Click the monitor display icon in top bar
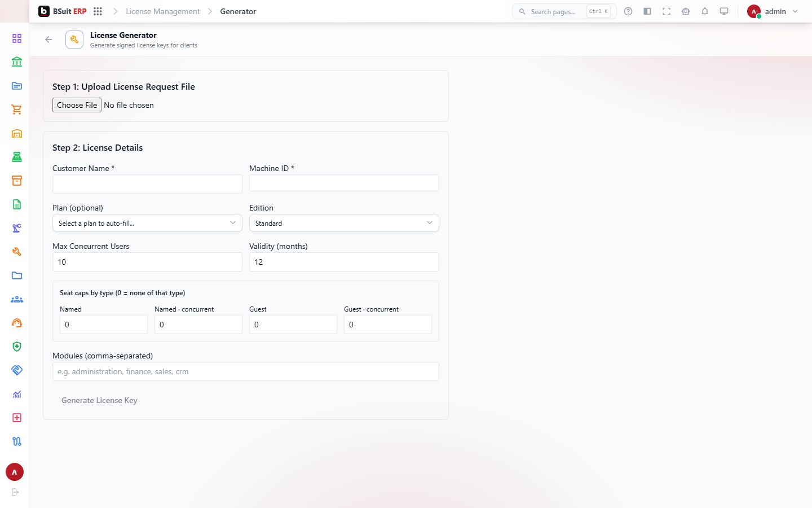This screenshot has width=812, height=508. [724, 11]
